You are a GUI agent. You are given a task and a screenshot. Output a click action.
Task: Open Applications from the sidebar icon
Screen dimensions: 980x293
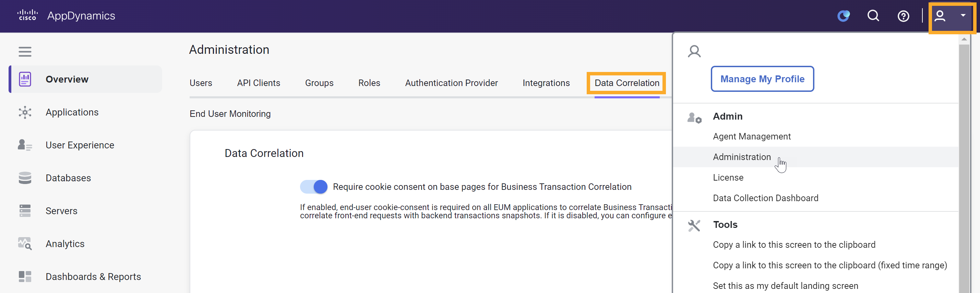pos(25,112)
